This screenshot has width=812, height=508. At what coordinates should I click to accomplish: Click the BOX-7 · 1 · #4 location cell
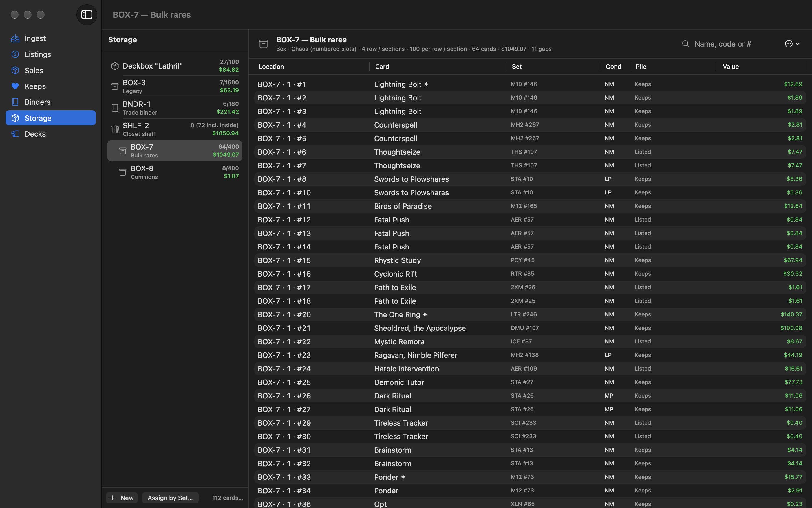coord(282,125)
